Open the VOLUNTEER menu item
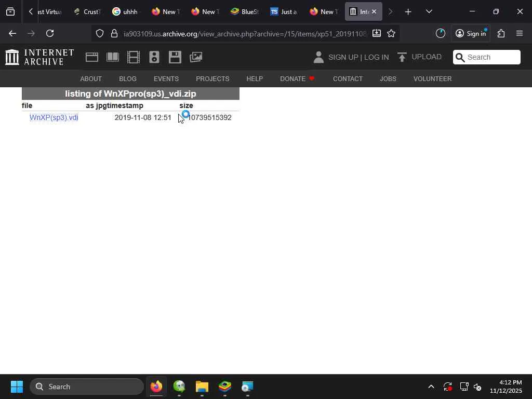 tap(432, 79)
